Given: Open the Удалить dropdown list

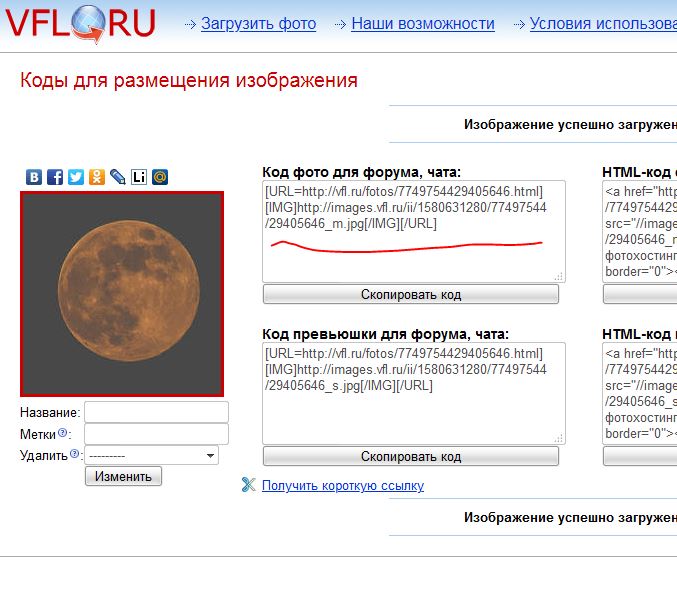Looking at the screenshot, I should coord(152,456).
